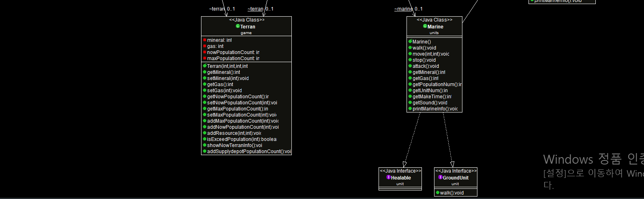644x199 pixels.
Task: Select the addMaxPopulationCount(int) method
Action: [243, 121]
